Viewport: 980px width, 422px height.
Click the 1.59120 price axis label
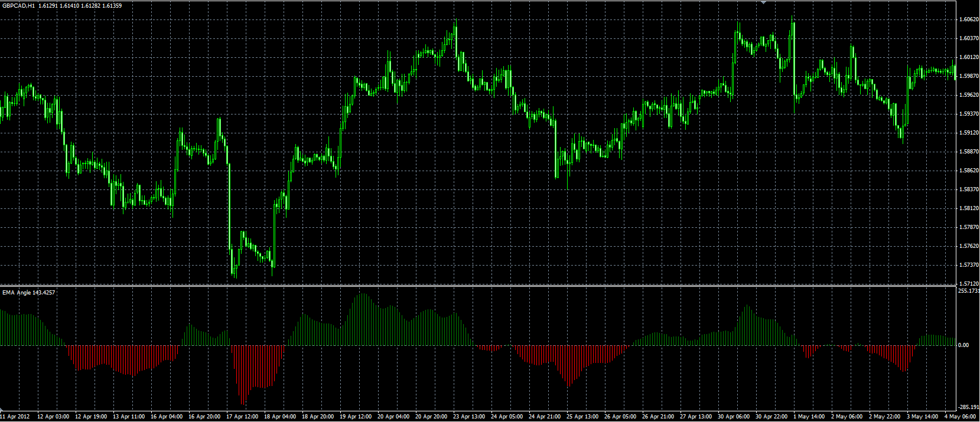pyautogui.click(x=969, y=133)
